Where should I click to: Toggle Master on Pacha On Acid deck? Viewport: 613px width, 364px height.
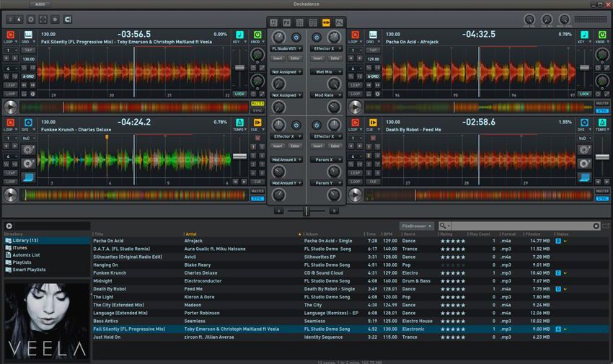coord(602,104)
